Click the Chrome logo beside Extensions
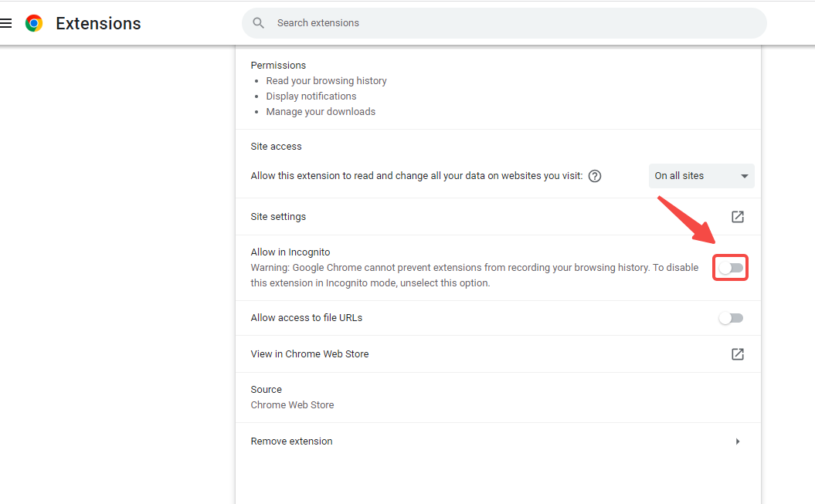 pyautogui.click(x=34, y=23)
